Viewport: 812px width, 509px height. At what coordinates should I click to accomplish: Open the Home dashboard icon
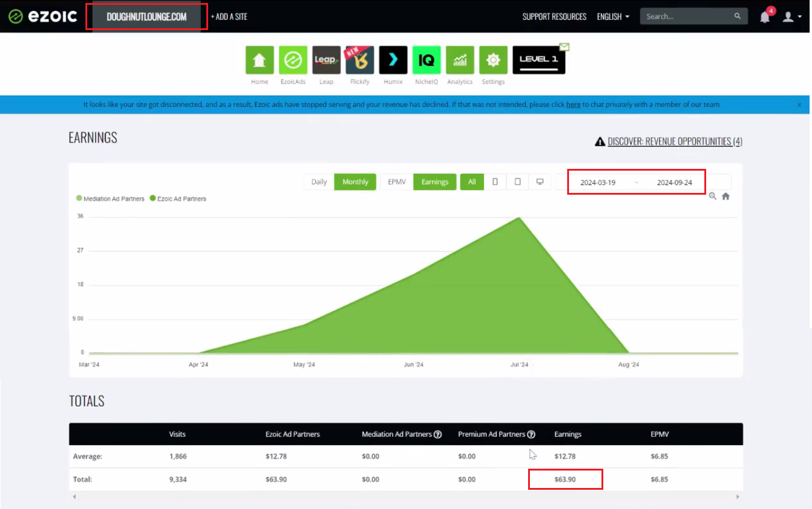(x=260, y=60)
